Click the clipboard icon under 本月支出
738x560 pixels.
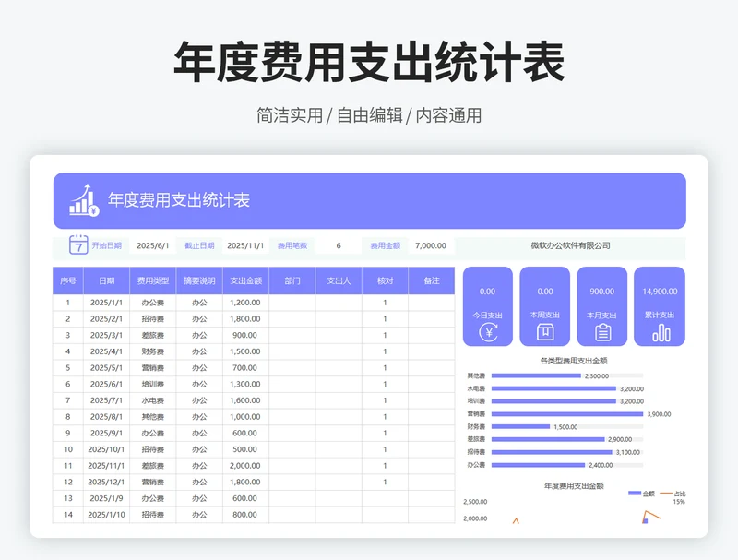(x=603, y=332)
